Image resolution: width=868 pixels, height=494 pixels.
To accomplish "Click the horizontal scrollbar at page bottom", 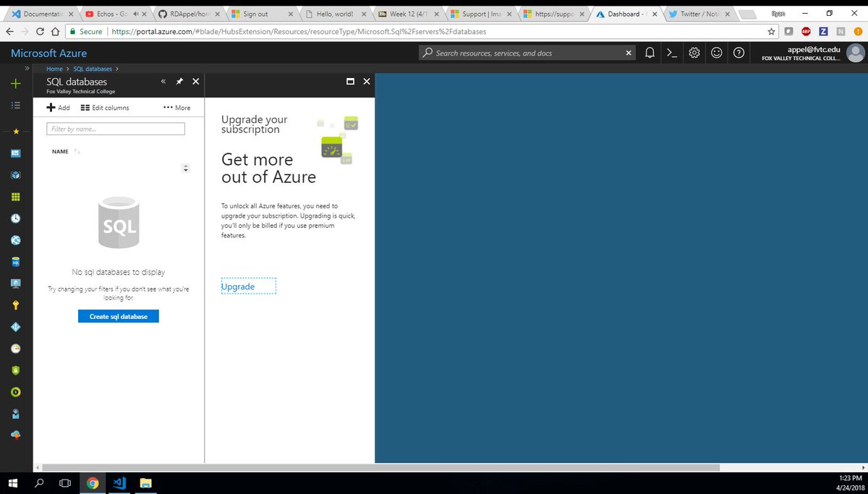I will [x=380, y=468].
